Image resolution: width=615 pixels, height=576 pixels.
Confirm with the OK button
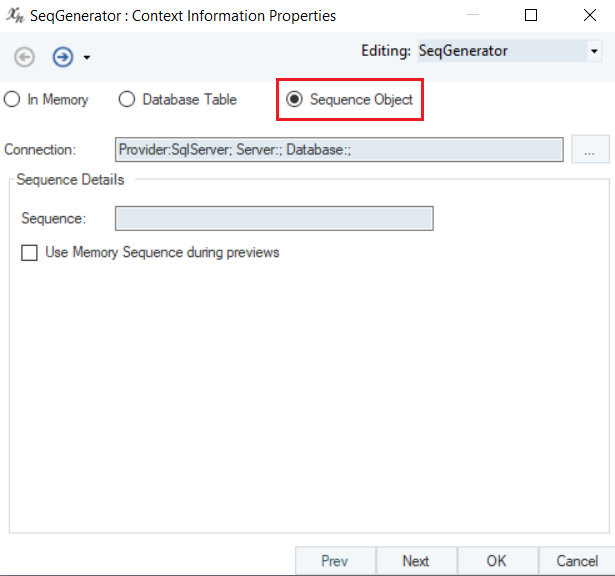point(497,561)
